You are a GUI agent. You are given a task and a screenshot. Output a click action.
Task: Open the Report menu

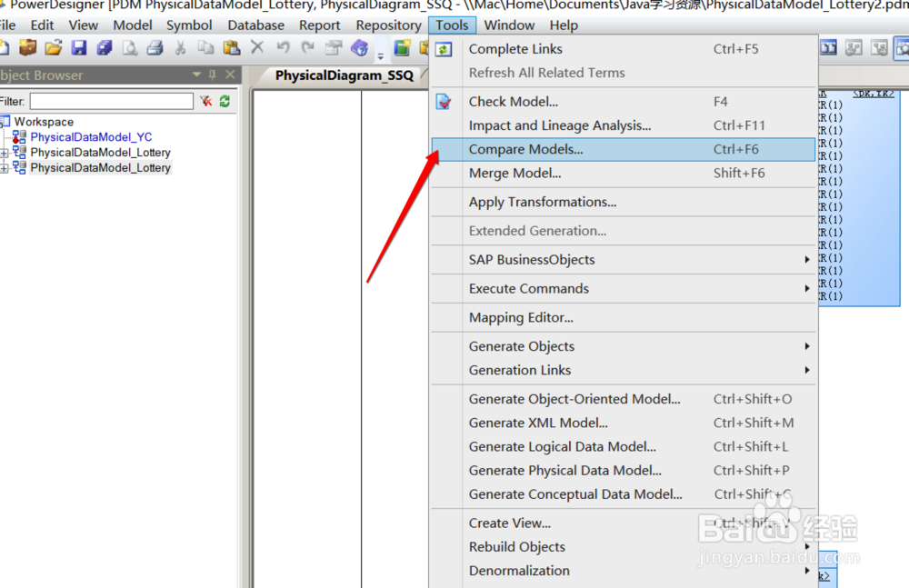tap(319, 25)
